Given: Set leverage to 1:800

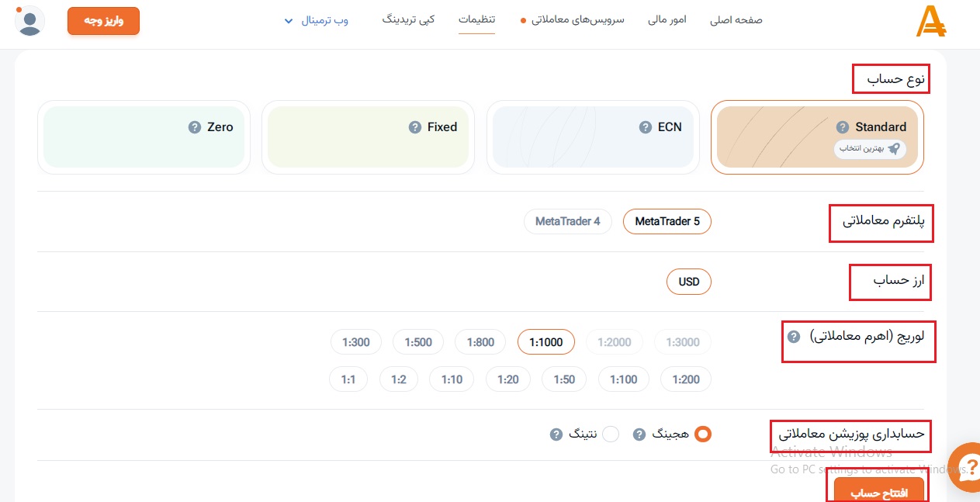Looking at the screenshot, I should click(480, 342).
